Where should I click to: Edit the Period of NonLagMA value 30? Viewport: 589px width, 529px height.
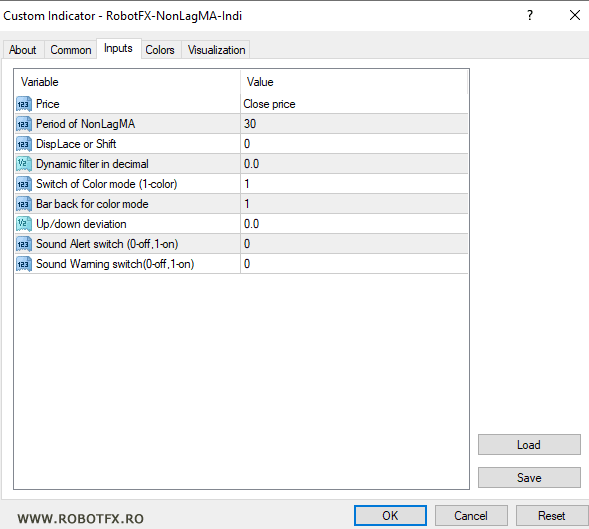[354, 124]
